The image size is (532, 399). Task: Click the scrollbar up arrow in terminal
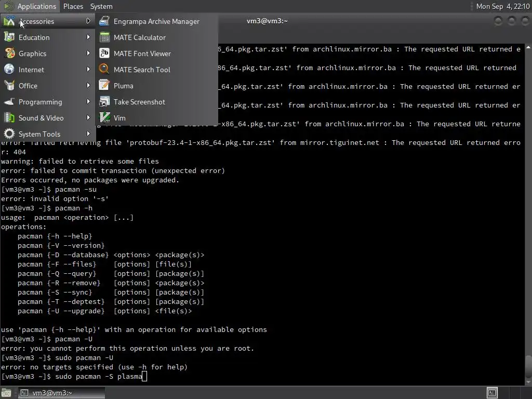coord(528,48)
